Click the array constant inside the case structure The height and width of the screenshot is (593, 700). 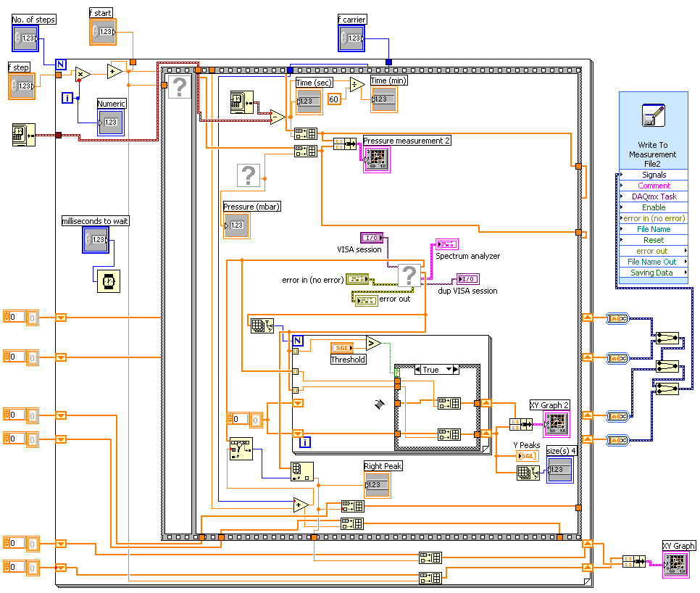pyautogui.click(x=244, y=420)
